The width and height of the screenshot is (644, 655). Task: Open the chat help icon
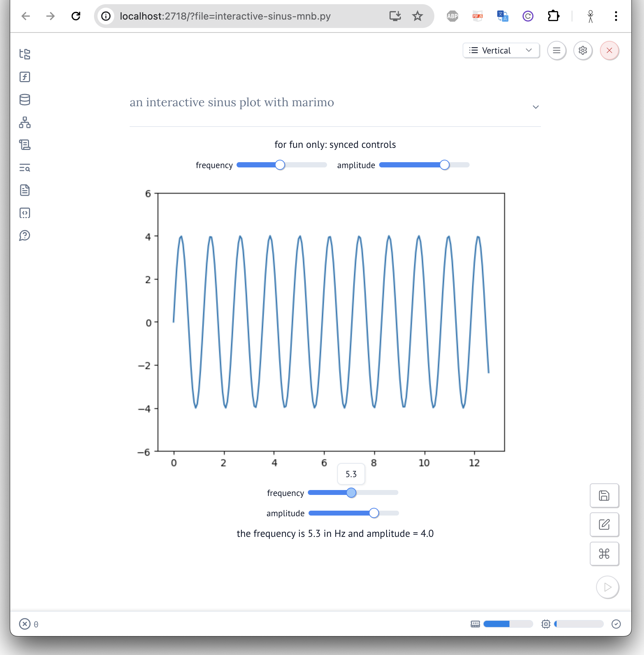[x=25, y=236]
